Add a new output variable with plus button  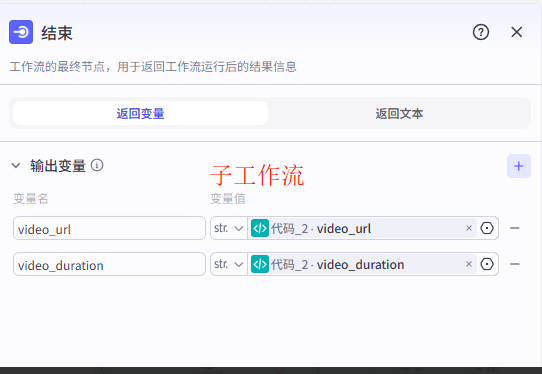click(518, 166)
